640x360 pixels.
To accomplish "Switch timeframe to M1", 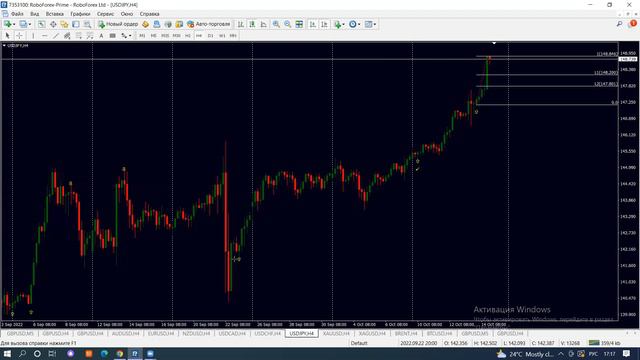I will point(142,36).
